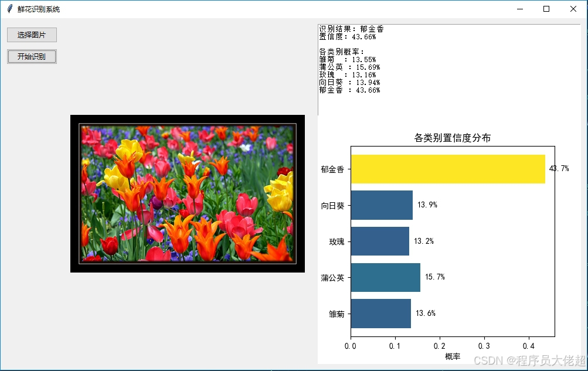Screen dimensions: 588x371
Task: Click the 郁金香 y-axis label
Action: coord(332,169)
